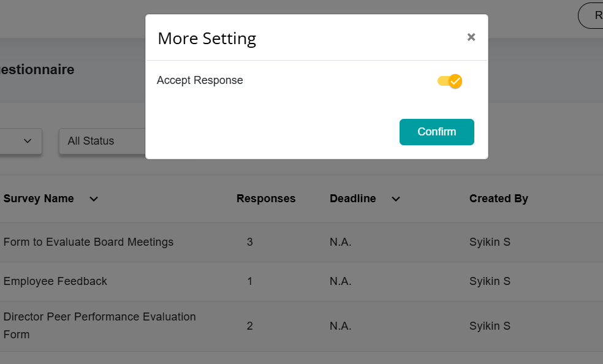The height and width of the screenshot is (364, 603).
Task: Click response count 2 for Director Peer form
Action: 249,326
